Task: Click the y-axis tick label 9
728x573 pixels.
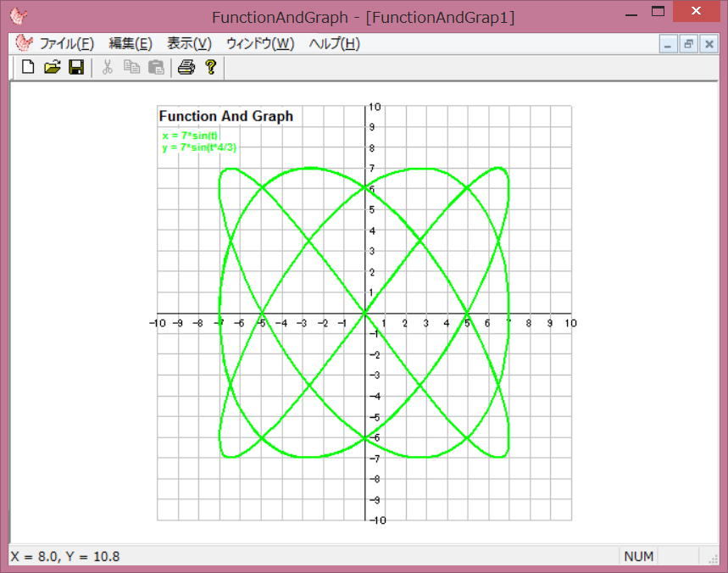Action: 372,127
